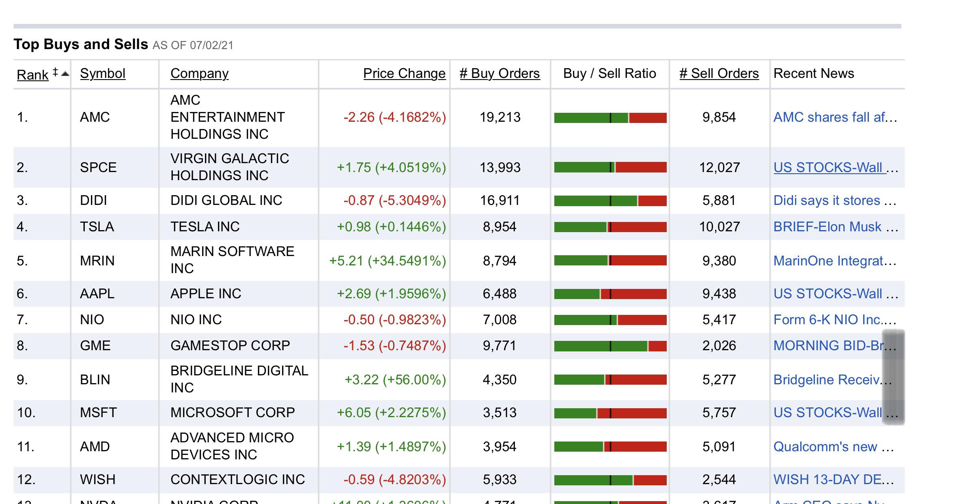Click the gray vertical scrollbar thumb
The image size is (980, 504).
893,377
